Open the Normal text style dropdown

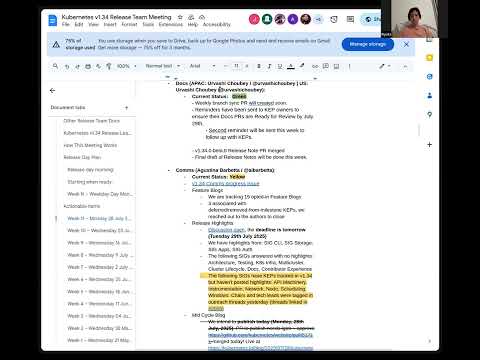tap(163, 66)
